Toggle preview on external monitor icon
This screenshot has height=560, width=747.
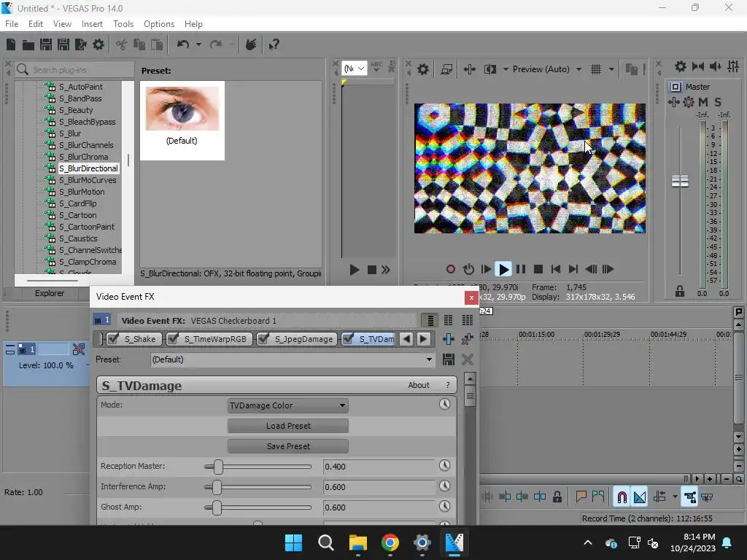[x=446, y=69]
